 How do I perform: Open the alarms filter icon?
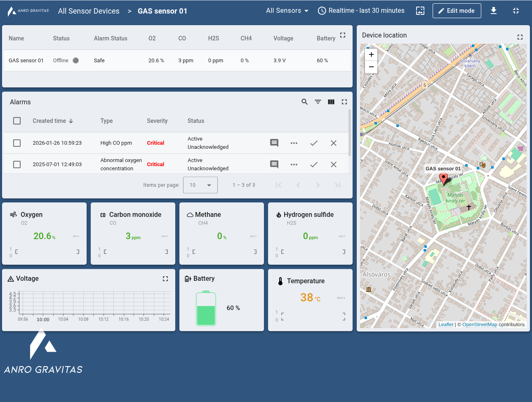pos(318,102)
